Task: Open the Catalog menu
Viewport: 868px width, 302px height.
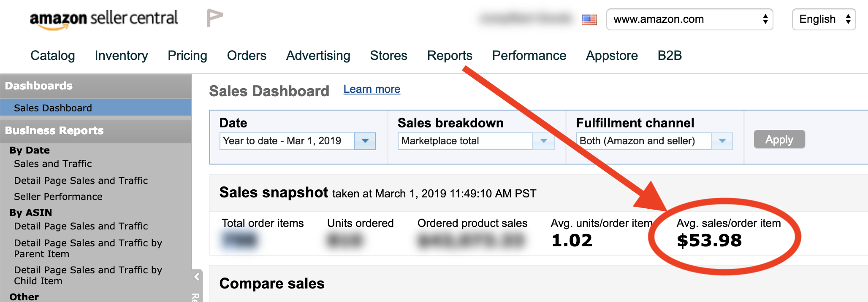Action: point(53,56)
